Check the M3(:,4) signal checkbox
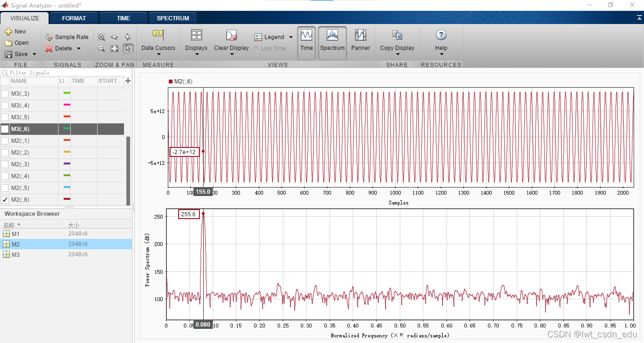This screenshot has width=644, height=343. [x=5, y=106]
